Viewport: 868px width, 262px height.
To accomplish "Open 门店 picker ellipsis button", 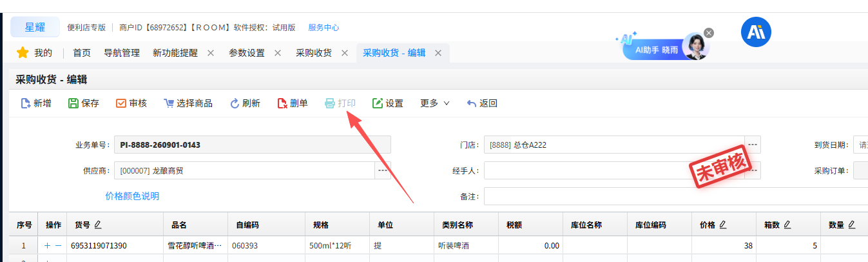I will 753,145.
